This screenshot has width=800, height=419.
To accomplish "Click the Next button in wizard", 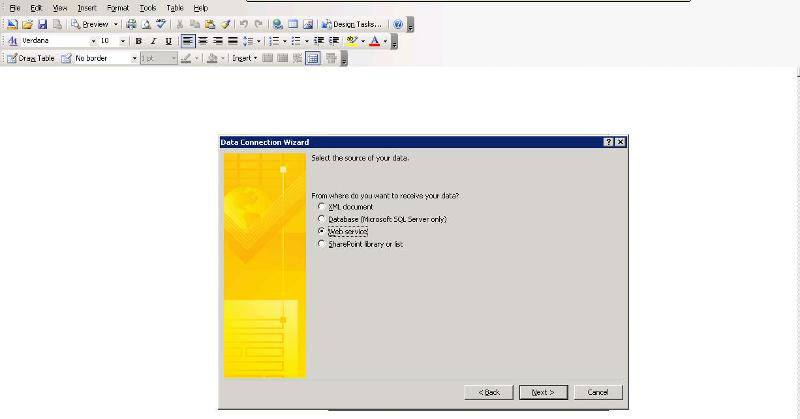I will [543, 392].
